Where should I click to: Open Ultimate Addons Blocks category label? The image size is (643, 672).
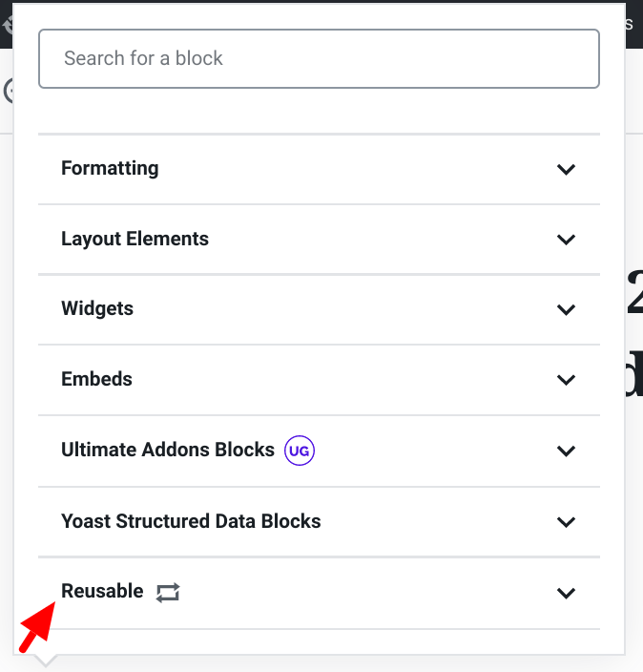pyautogui.click(x=168, y=450)
